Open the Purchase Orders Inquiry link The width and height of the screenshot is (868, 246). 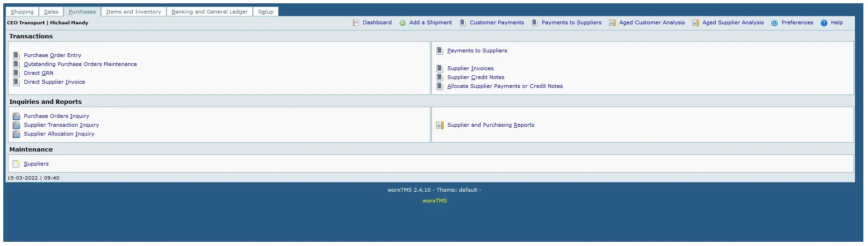pos(57,116)
